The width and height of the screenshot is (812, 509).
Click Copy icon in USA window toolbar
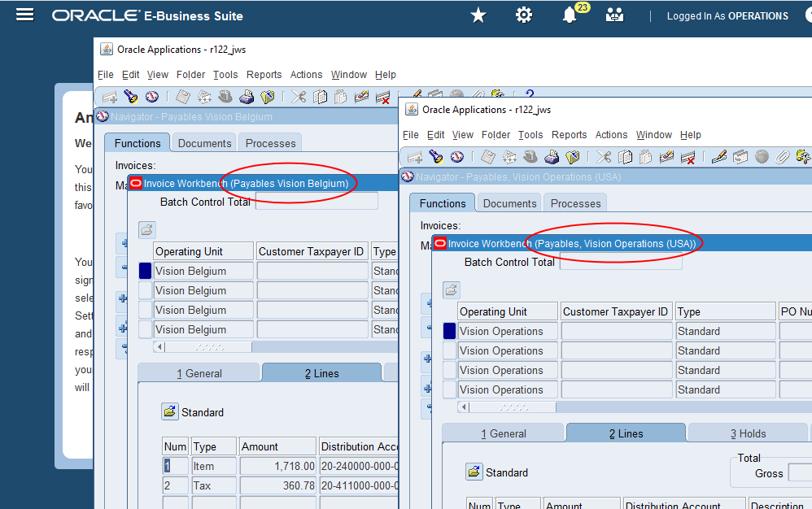point(625,157)
